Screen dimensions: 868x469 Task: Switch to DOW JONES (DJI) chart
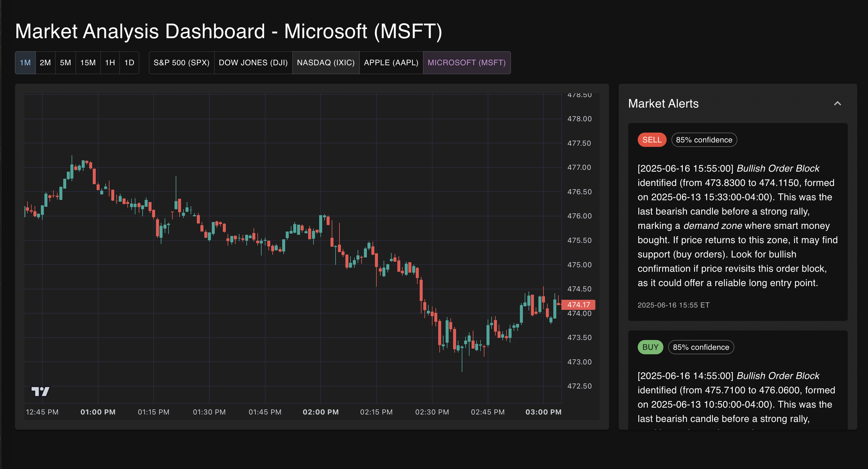pyautogui.click(x=254, y=63)
